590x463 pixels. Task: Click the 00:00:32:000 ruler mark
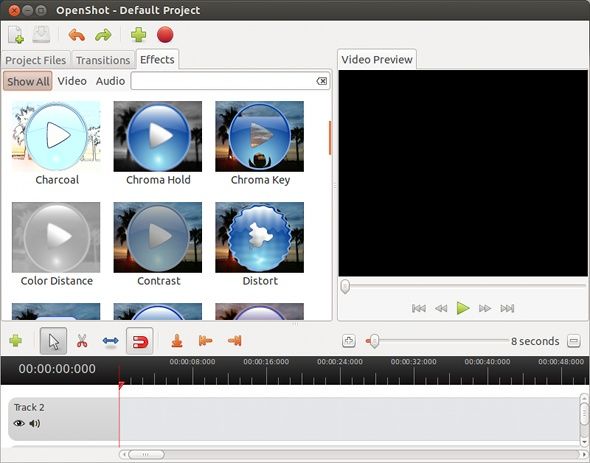point(414,362)
